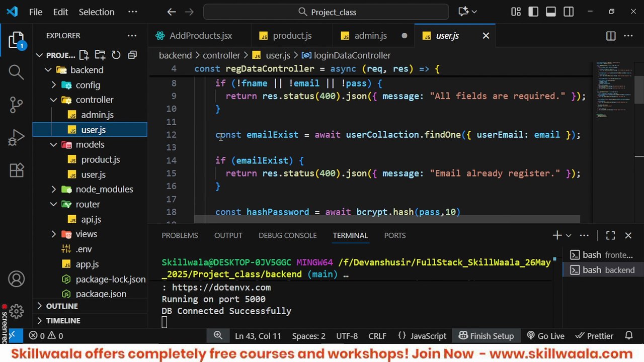Viewport: 644px width, 362px height.
Task: Open the PORTS panel tab
Action: pos(394,235)
